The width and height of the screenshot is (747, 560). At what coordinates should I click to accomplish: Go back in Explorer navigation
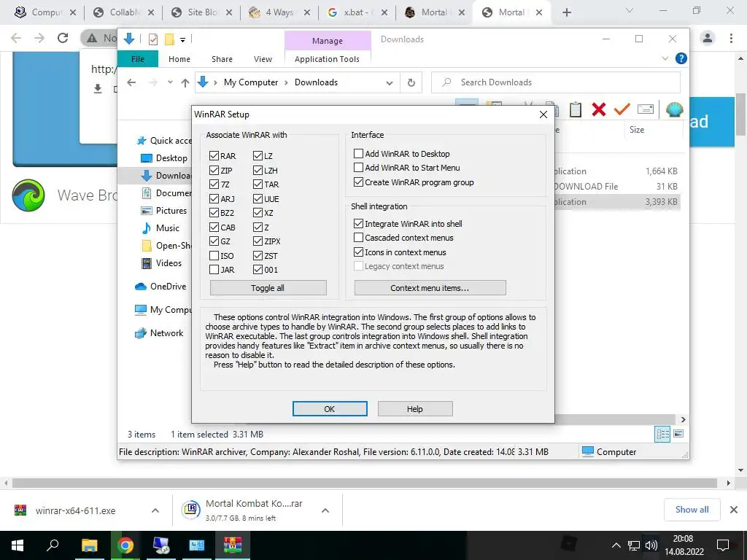click(131, 82)
